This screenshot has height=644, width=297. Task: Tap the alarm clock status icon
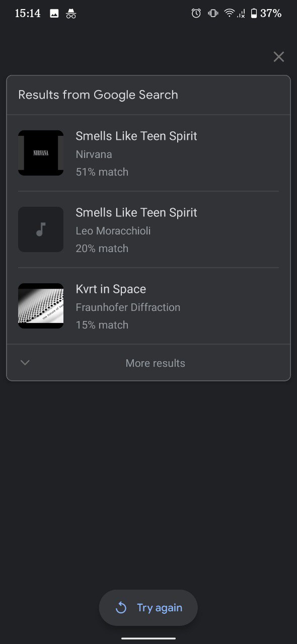pyautogui.click(x=196, y=14)
